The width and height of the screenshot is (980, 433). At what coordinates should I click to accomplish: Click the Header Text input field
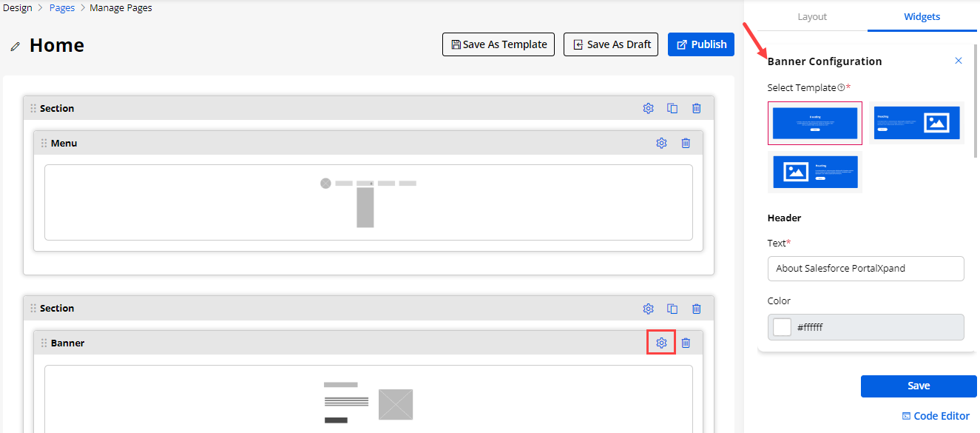click(865, 269)
